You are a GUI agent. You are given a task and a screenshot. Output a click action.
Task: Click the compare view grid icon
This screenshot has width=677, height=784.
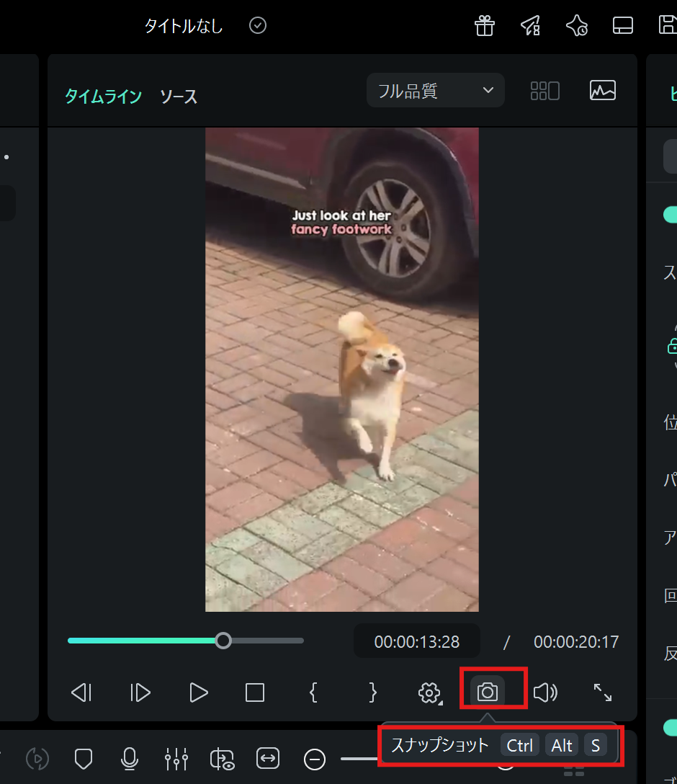tap(544, 91)
